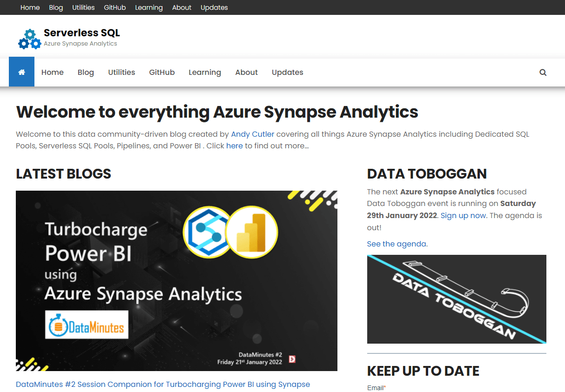Click the Home text in main navigation
The image size is (565, 392).
[52, 73]
